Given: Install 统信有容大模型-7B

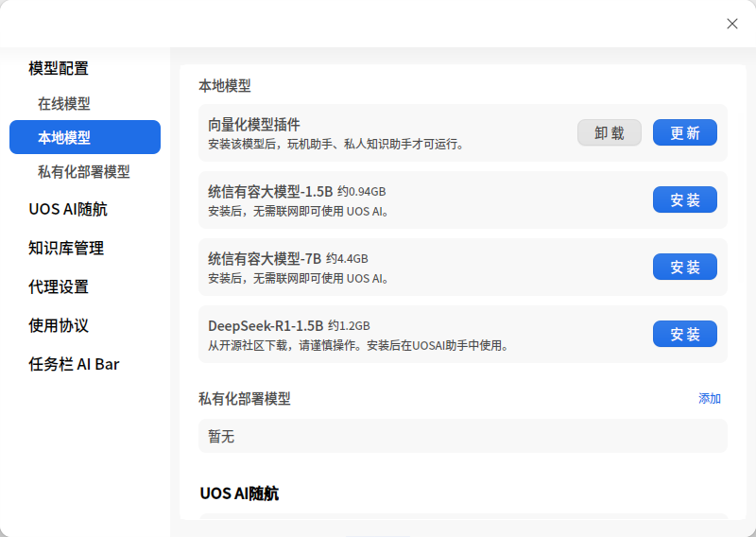Looking at the screenshot, I should pyautogui.click(x=684, y=267).
